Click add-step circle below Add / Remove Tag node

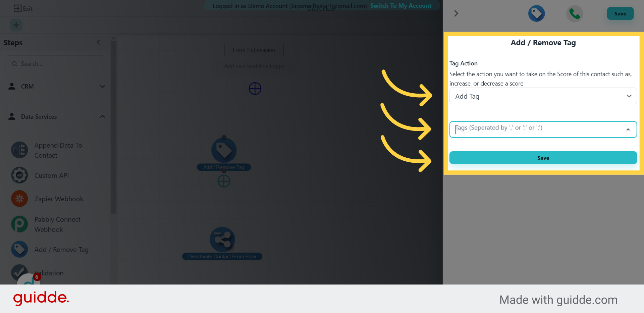tap(224, 181)
